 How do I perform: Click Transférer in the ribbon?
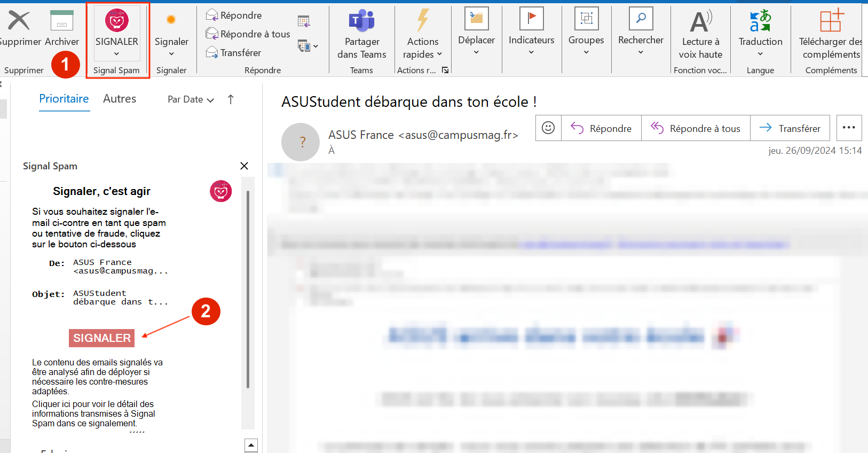[234, 52]
